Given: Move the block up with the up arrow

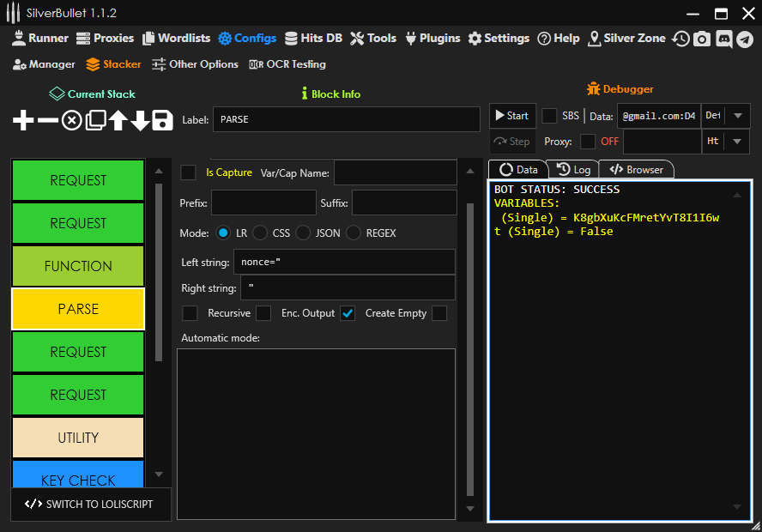Looking at the screenshot, I should coord(118,120).
